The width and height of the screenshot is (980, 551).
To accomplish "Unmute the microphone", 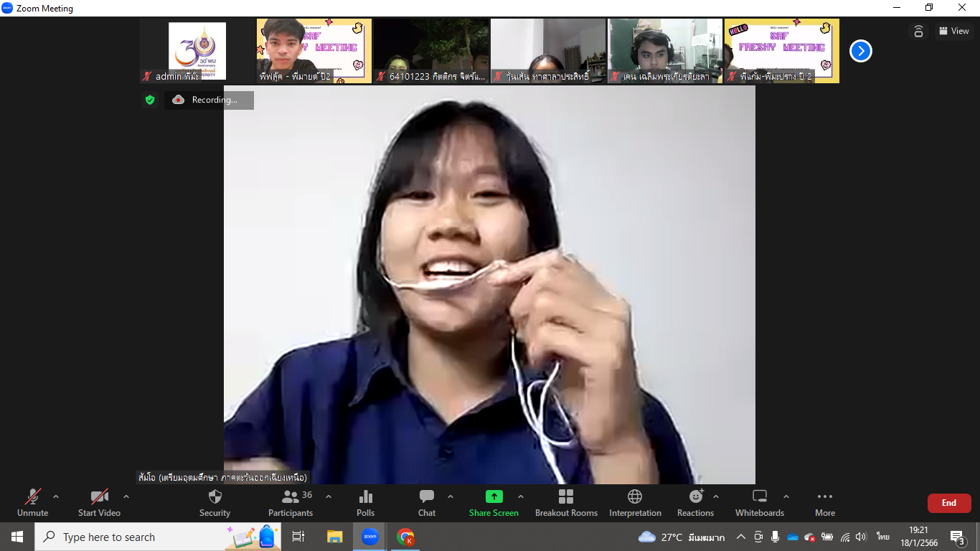I will click(33, 496).
